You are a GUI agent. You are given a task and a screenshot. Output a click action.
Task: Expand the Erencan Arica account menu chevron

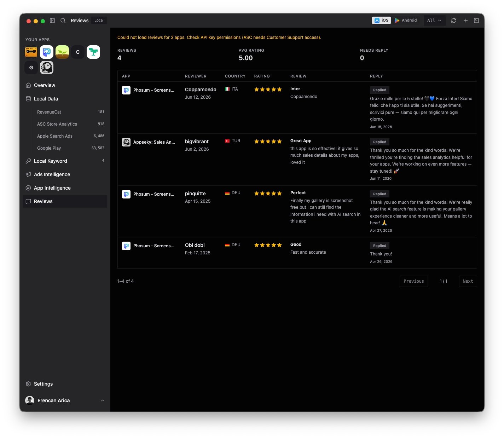tap(103, 400)
